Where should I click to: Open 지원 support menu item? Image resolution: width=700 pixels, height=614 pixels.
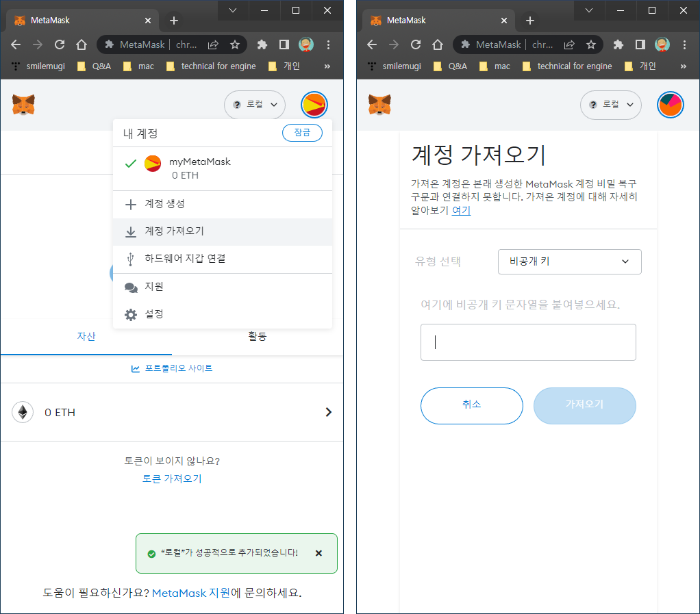(x=223, y=287)
